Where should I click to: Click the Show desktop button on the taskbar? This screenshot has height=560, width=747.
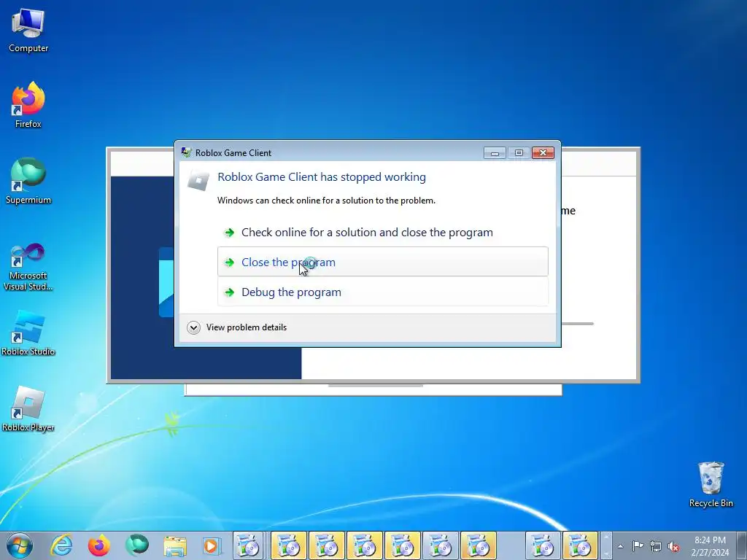(x=742, y=545)
